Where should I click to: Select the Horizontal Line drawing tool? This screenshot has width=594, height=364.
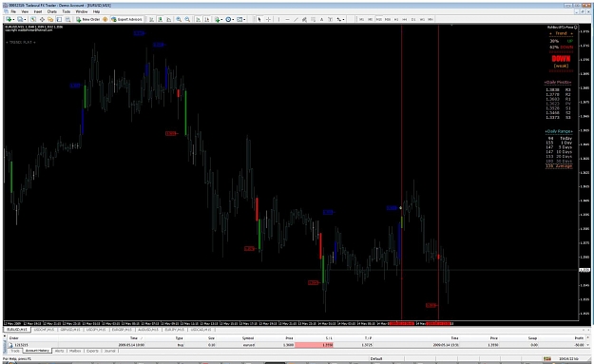point(288,19)
